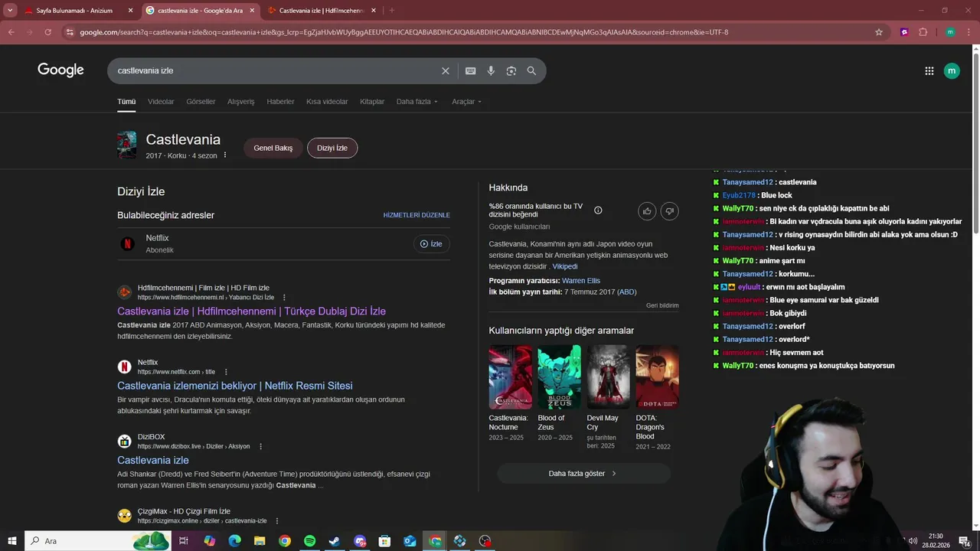This screenshot has height=551, width=980.
Task: Switch to the Kitaplar tab
Action: (372, 102)
